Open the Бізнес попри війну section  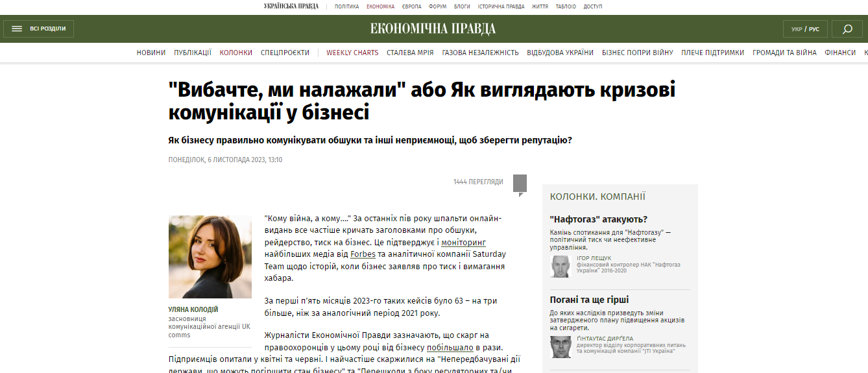(x=637, y=53)
